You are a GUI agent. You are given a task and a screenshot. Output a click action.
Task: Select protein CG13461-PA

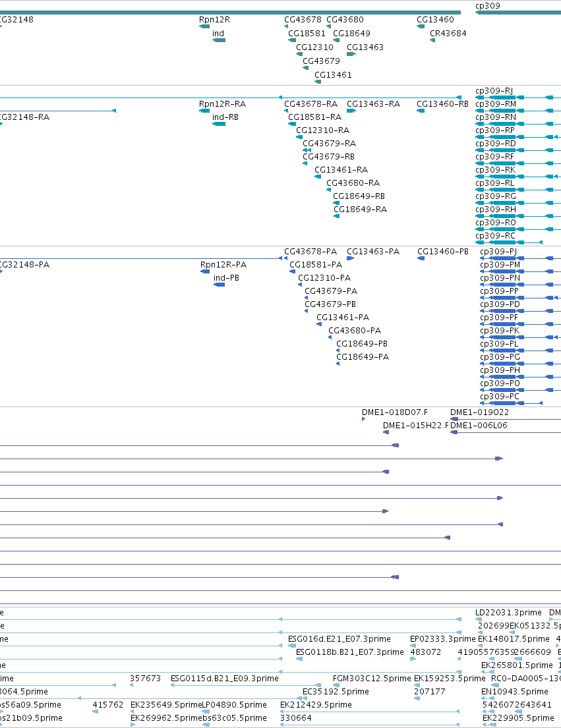343,318
